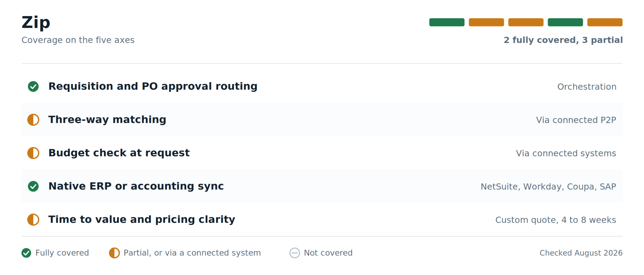Image resolution: width=644 pixels, height=275 pixels.
Task: Click the Fully covered legend check icon
Action: coord(26,253)
